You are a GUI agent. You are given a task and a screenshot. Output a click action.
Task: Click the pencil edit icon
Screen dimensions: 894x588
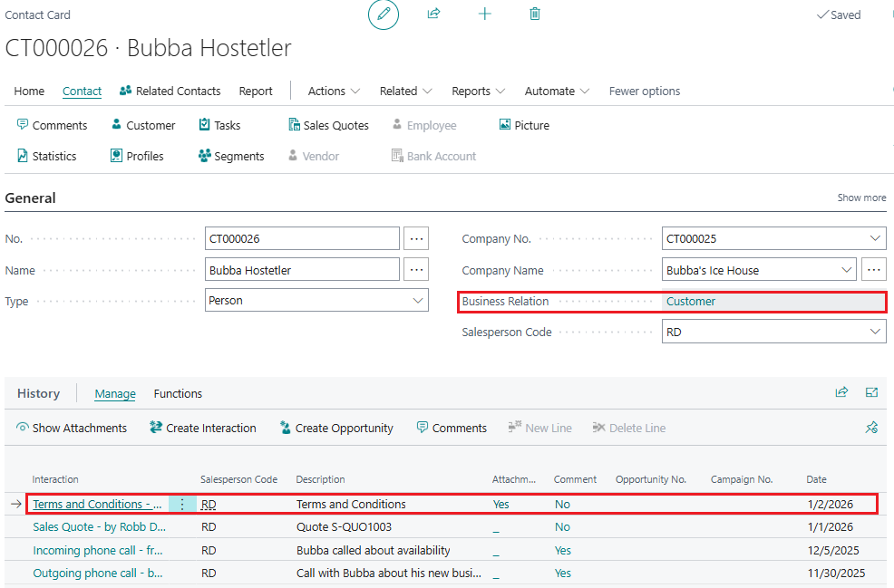384,14
